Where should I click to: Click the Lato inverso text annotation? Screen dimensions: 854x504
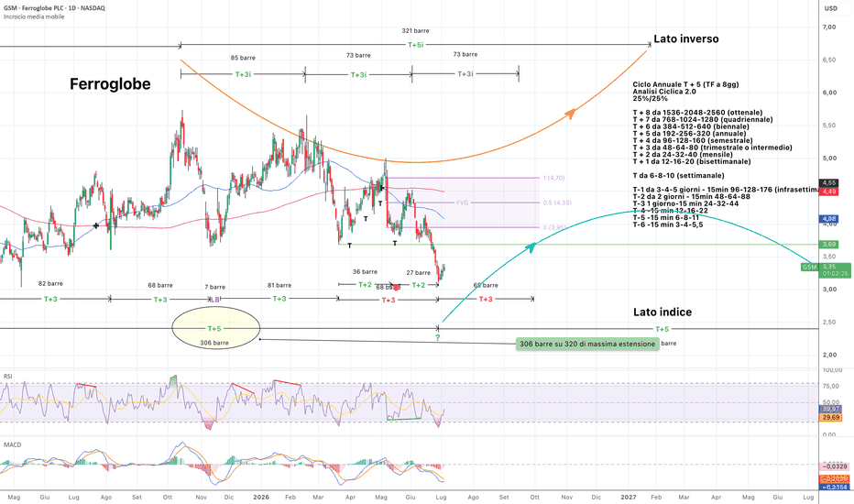click(685, 38)
